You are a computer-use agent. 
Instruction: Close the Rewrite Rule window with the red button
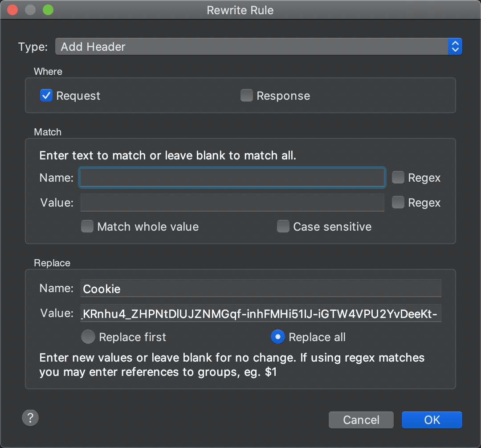pyautogui.click(x=12, y=10)
